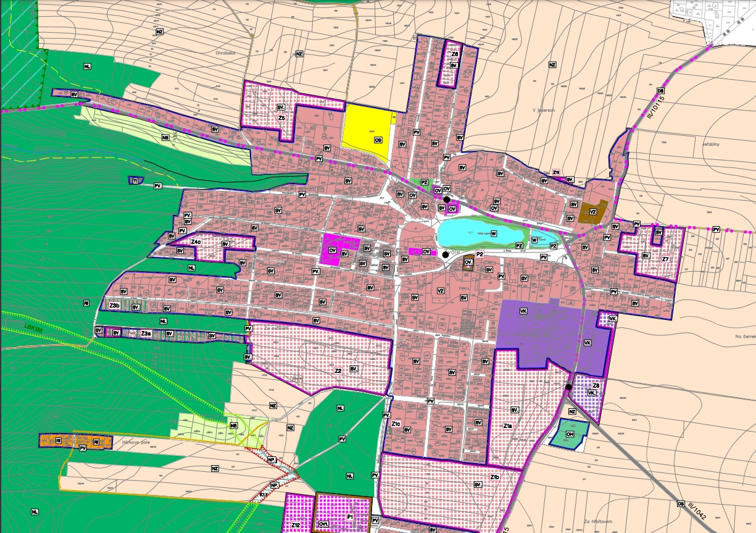This screenshot has height=533, width=756.
Task: Click the Z1b zone label
Action: 494,477
